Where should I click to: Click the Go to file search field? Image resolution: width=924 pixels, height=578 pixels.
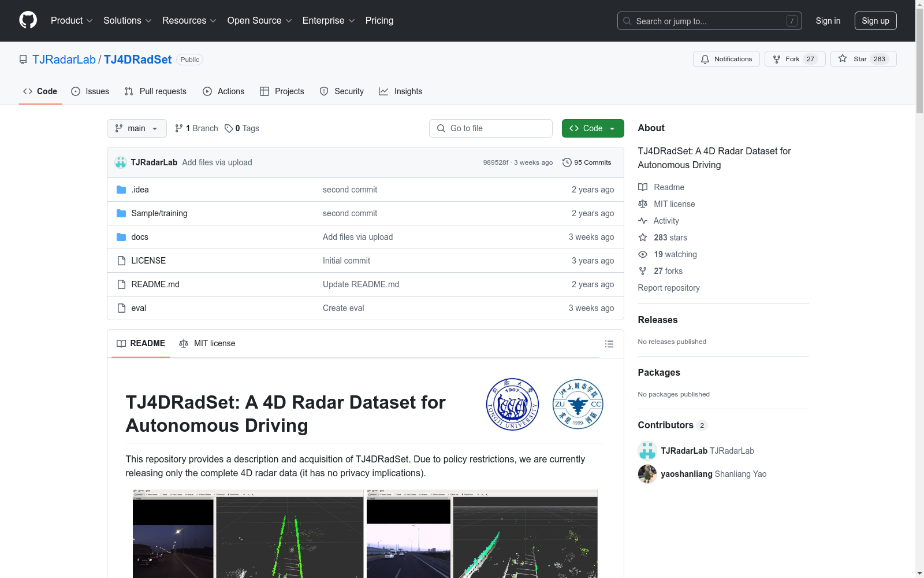(491, 128)
